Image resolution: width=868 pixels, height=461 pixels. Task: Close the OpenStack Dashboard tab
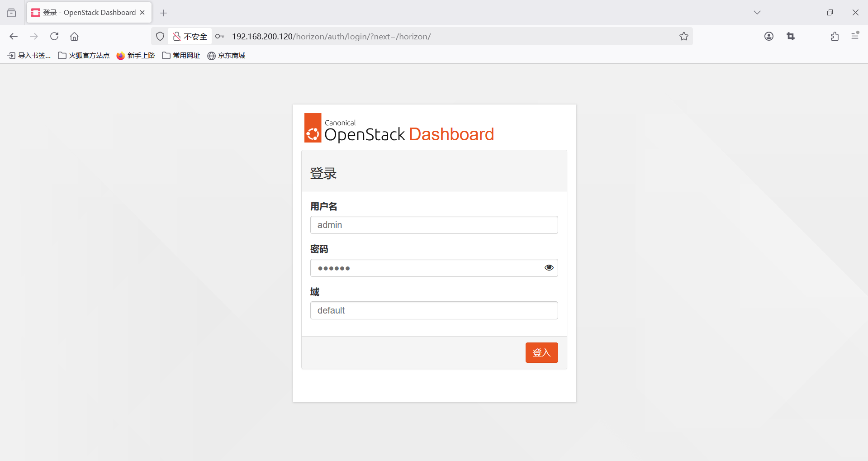pyautogui.click(x=142, y=13)
